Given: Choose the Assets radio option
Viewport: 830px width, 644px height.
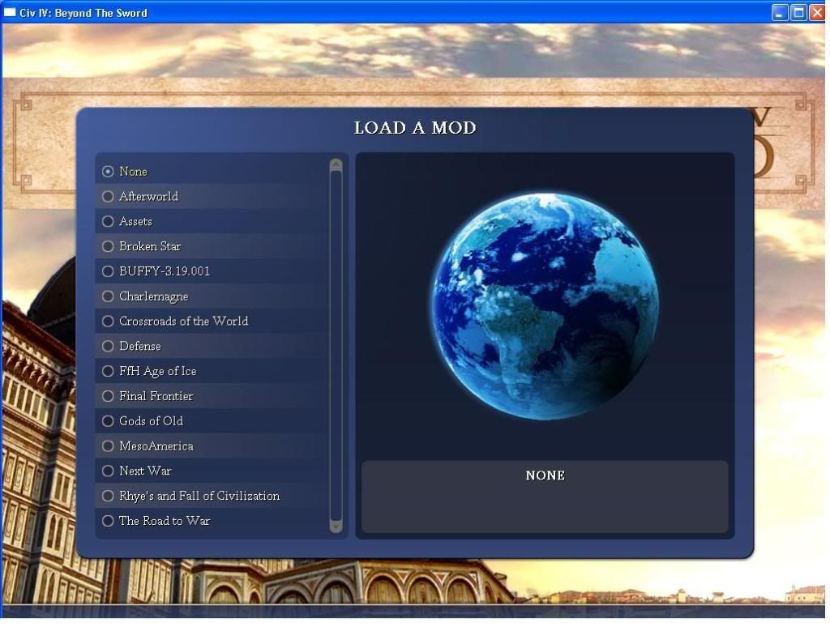Looking at the screenshot, I should point(108,221).
